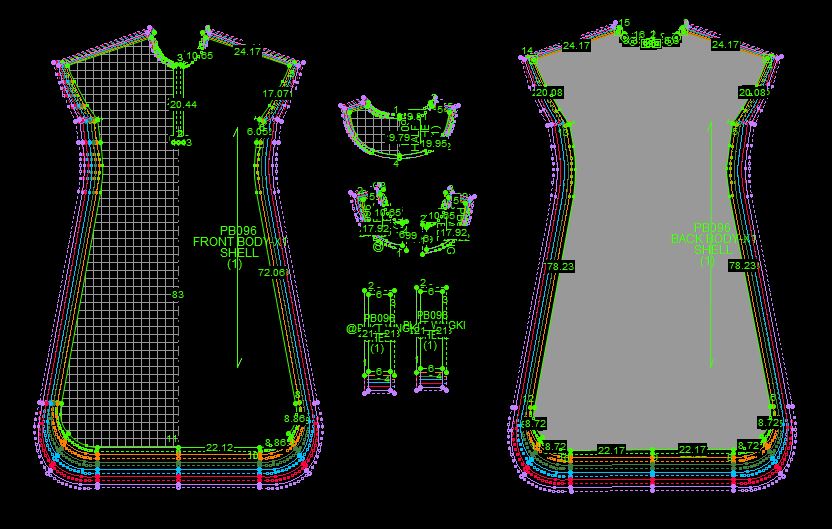This screenshot has width=832, height=529.
Task: Click the right 20.08 armhole label on back
Action: (751, 93)
